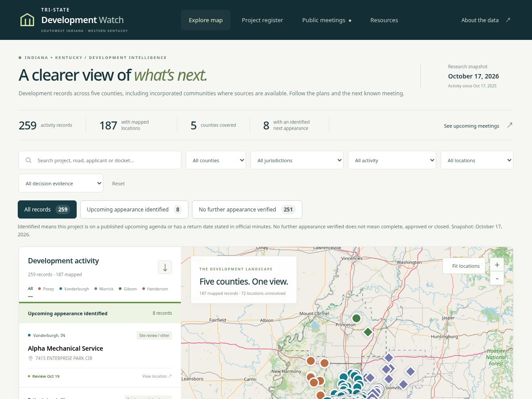Open the Explore map tab
532x399 pixels.
[206, 20]
